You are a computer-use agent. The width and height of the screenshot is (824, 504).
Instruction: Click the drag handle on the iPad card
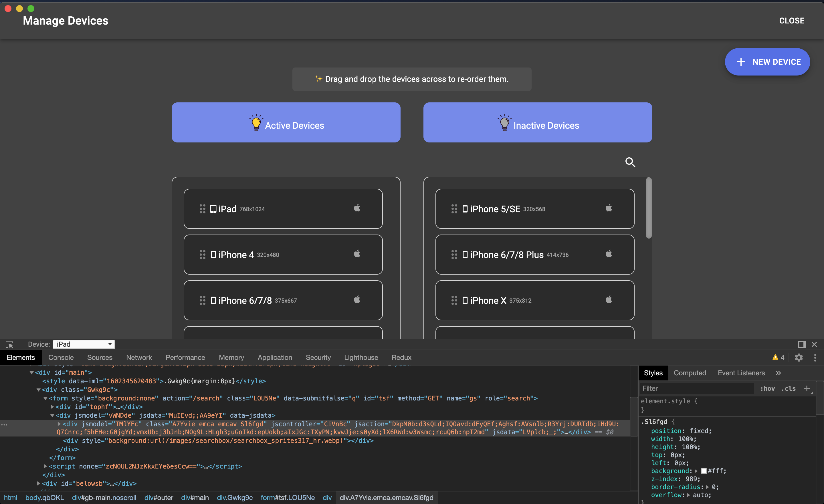point(202,209)
